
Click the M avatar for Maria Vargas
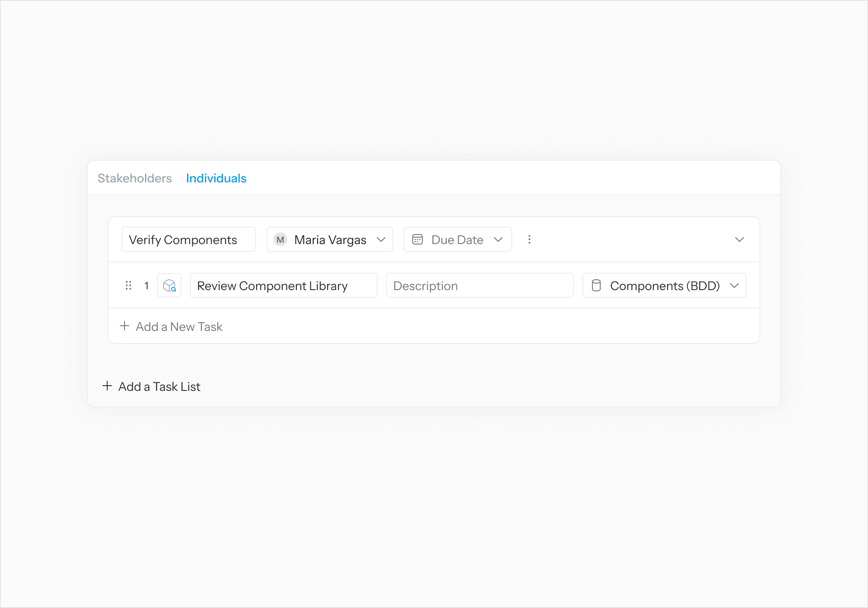pos(280,239)
